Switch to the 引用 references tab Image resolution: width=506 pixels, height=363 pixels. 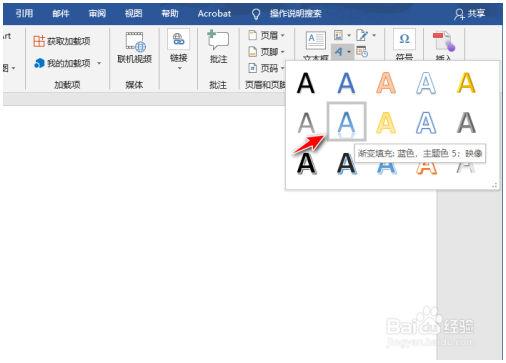coord(24,13)
